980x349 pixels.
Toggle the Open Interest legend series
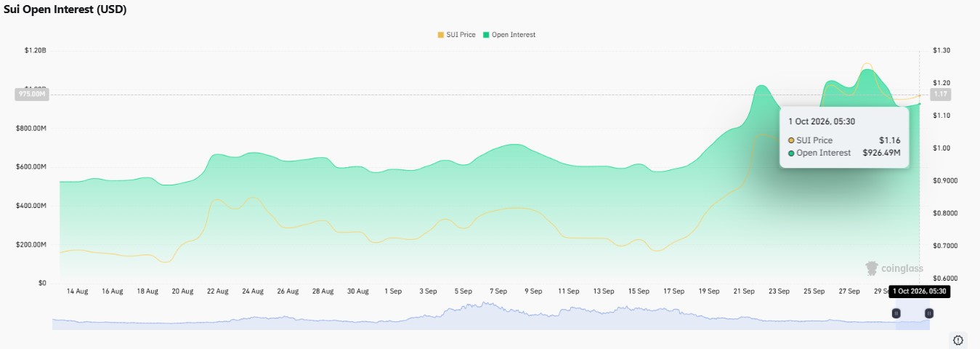click(x=509, y=35)
